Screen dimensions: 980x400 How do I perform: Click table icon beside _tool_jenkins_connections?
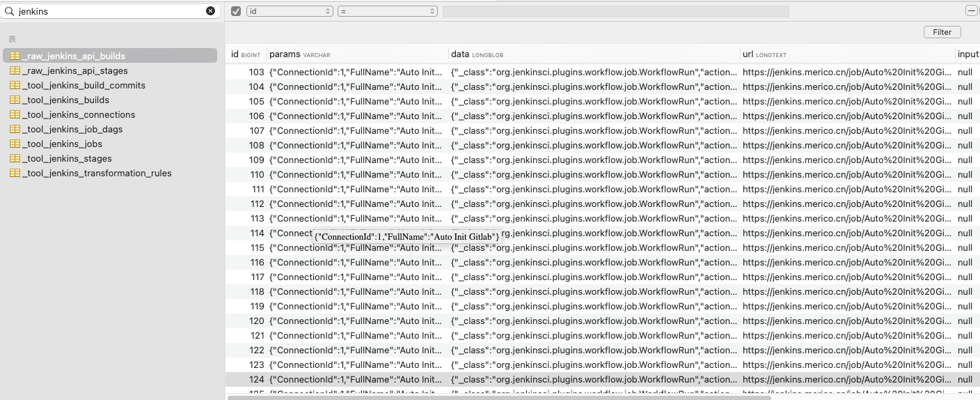[15, 114]
